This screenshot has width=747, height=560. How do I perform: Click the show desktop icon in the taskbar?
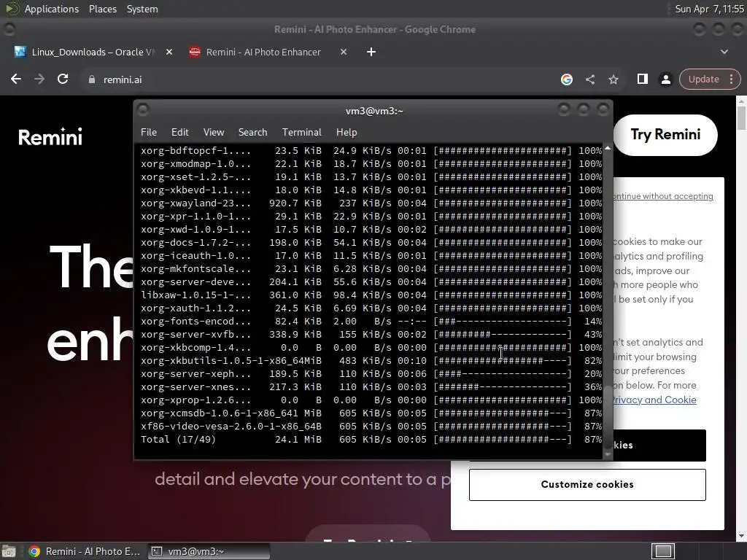coord(9,551)
